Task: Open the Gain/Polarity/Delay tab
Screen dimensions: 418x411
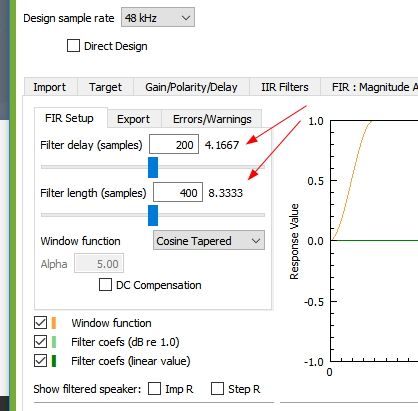Action: [x=191, y=87]
